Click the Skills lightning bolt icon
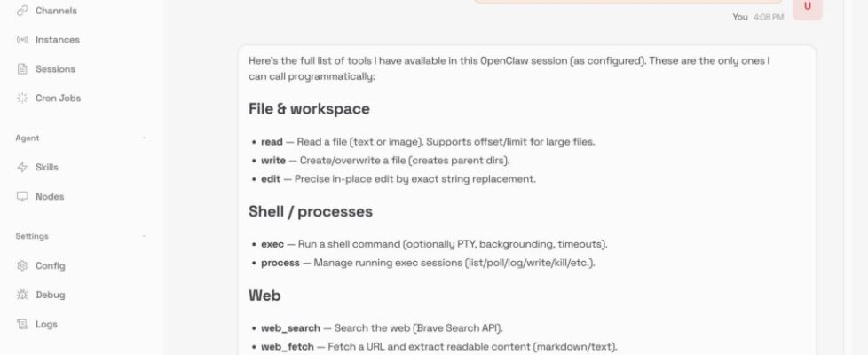 point(22,168)
